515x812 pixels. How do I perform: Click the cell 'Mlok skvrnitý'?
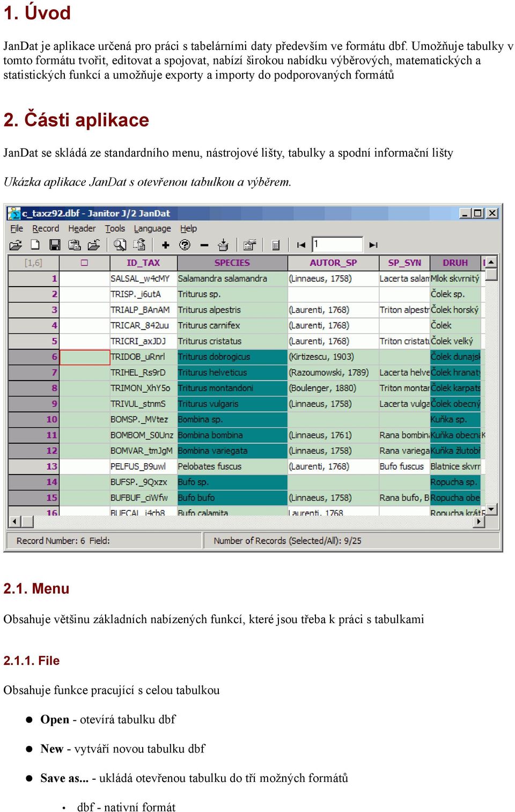coord(455,279)
